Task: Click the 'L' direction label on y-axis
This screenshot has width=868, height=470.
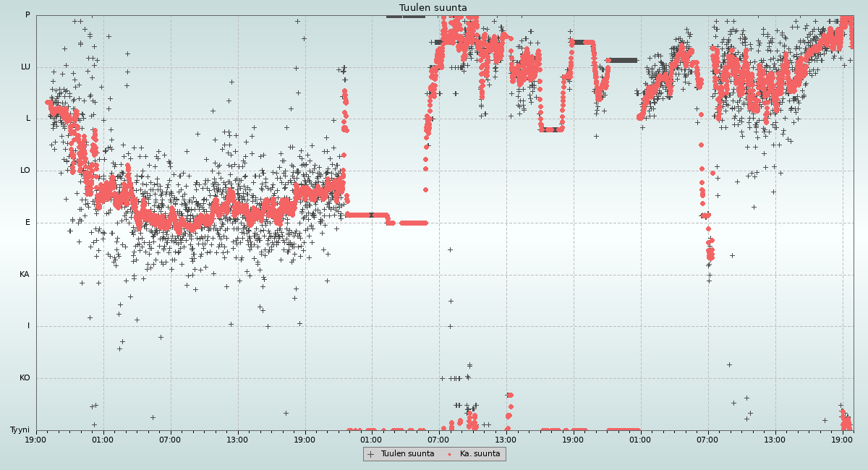Action: [28, 119]
